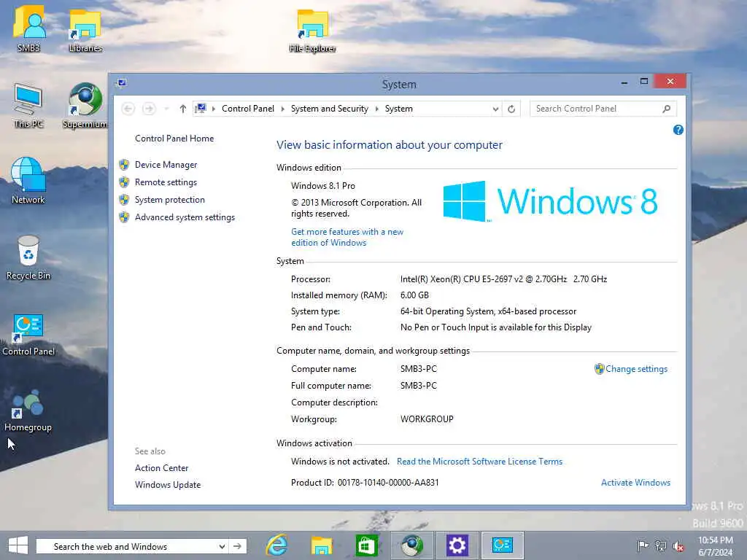Click the Windows 8 logo

pyautogui.click(x=550, y=201)
